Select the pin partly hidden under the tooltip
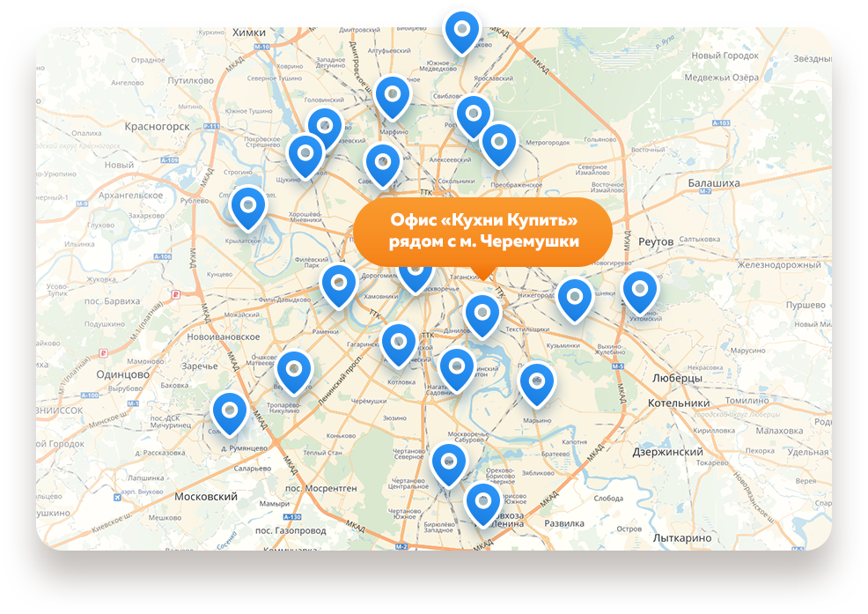This screenshot has height=614, width=868. click(416, 278)
